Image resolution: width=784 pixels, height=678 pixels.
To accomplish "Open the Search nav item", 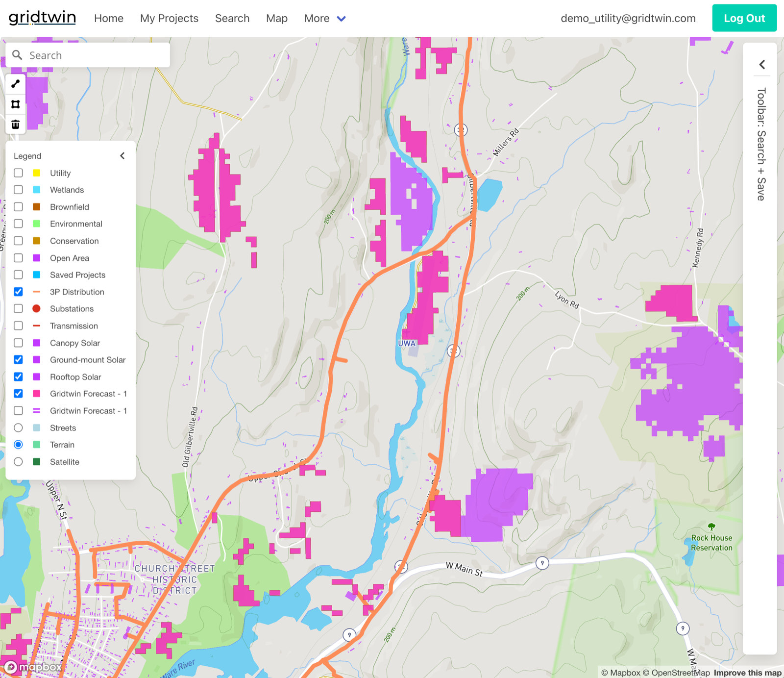I will tap(232, 18).
